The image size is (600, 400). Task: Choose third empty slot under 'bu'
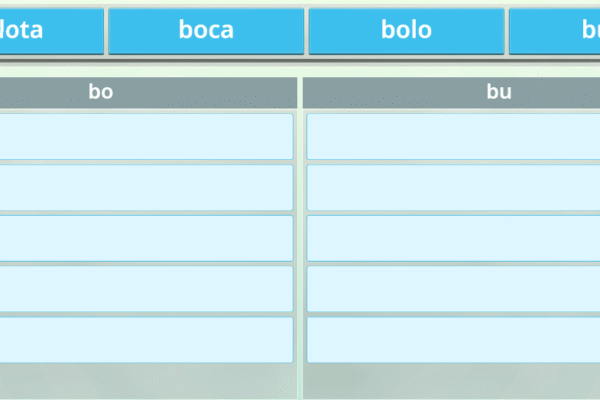click(453, 238)
